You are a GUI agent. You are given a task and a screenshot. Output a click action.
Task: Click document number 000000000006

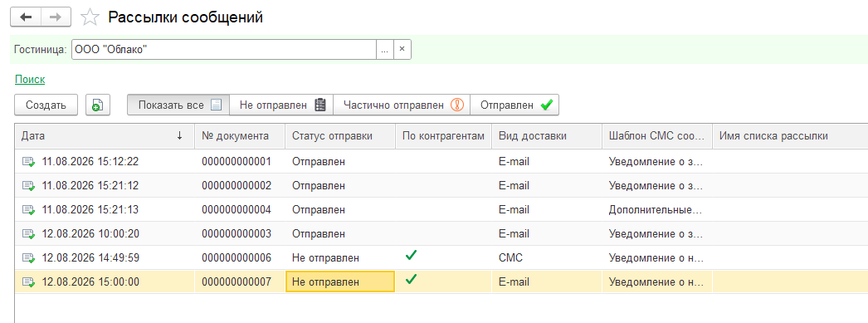pyautogui.click(x=237, y=257)
